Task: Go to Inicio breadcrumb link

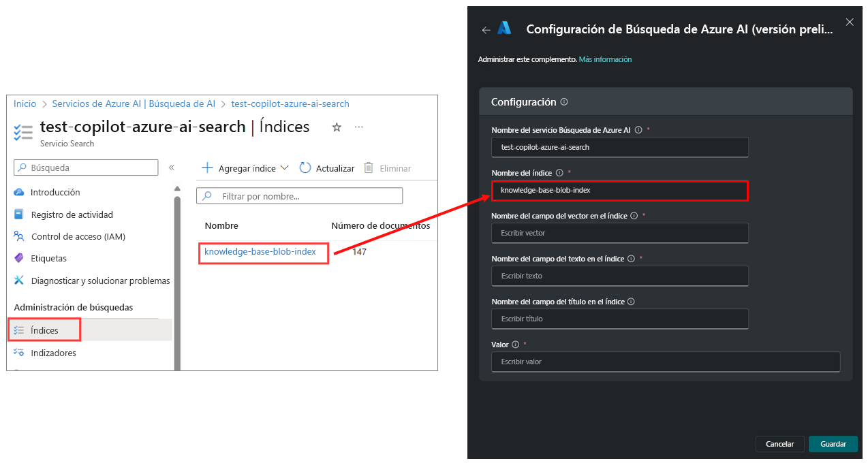Action: tap(25, 103)
